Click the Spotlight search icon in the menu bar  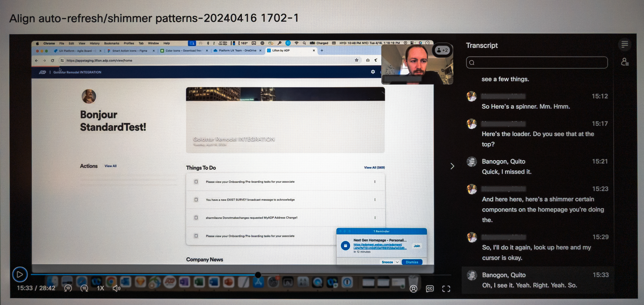coord(304,43)
